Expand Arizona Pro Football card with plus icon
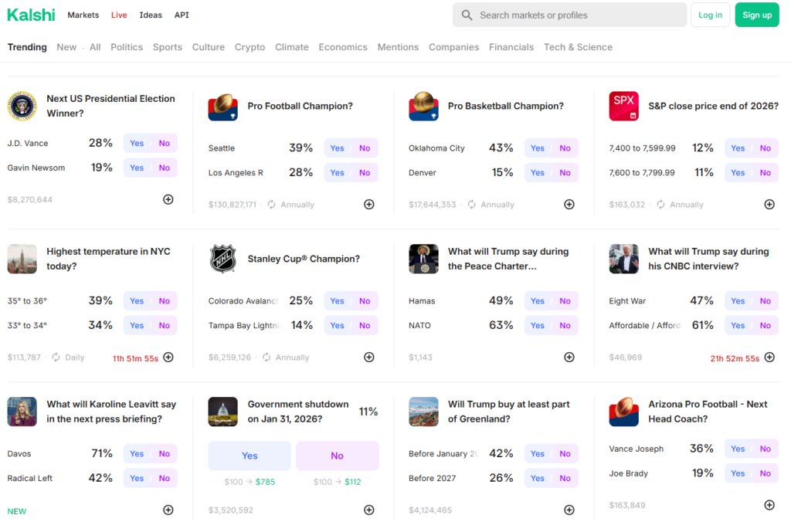 pos(769,505)
